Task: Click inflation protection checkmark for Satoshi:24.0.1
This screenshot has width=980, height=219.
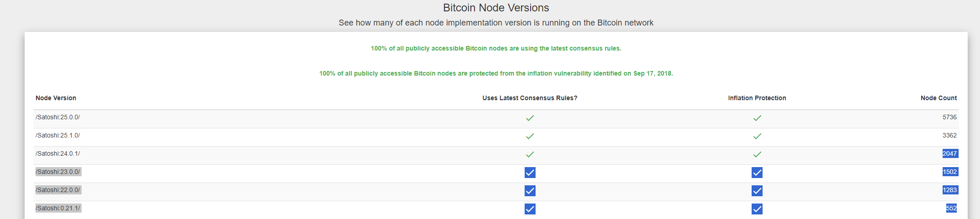Action: (x=757, y=154)
